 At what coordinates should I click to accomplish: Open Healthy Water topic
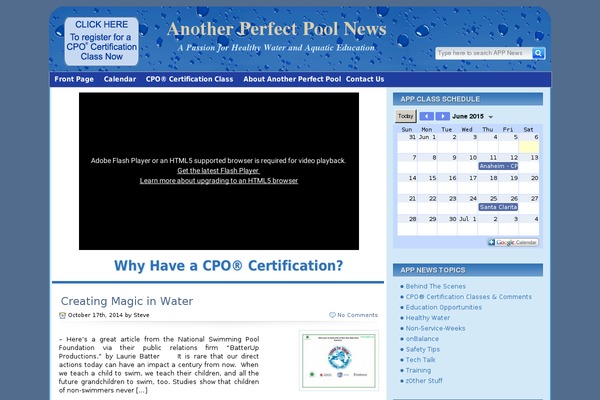tap(427, 318)
